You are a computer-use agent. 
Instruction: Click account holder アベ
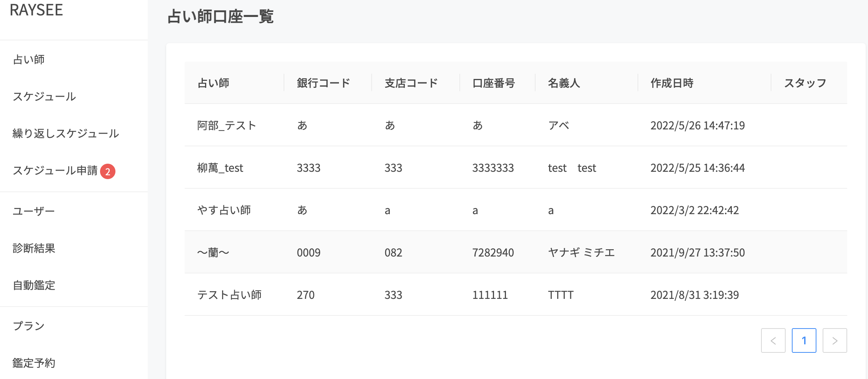559,125
